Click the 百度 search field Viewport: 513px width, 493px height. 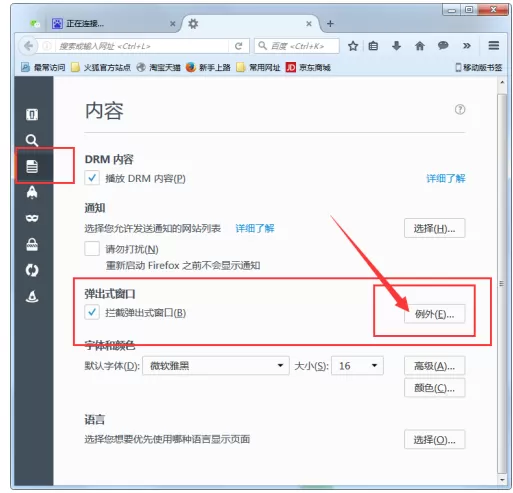(297, 46)
